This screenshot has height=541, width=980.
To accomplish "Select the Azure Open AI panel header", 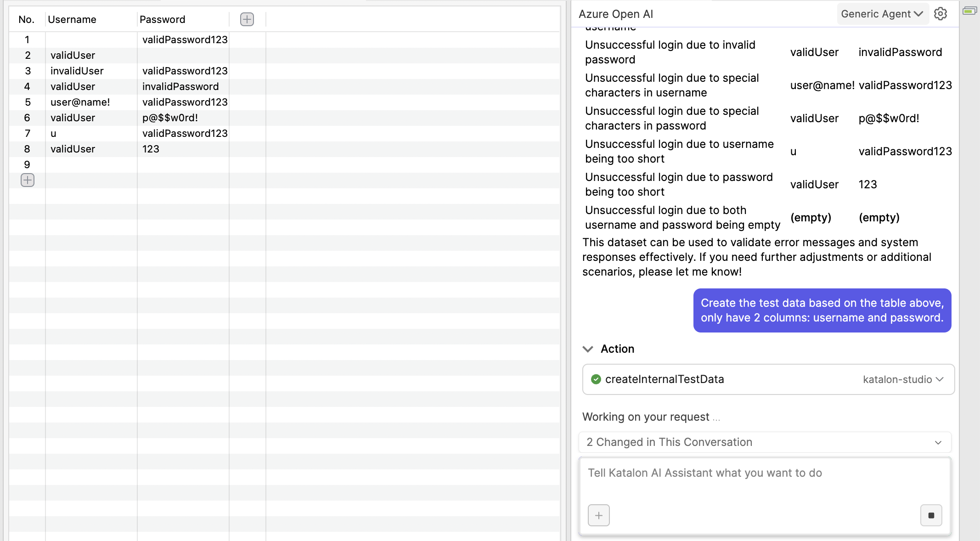I will click(616, 14).
